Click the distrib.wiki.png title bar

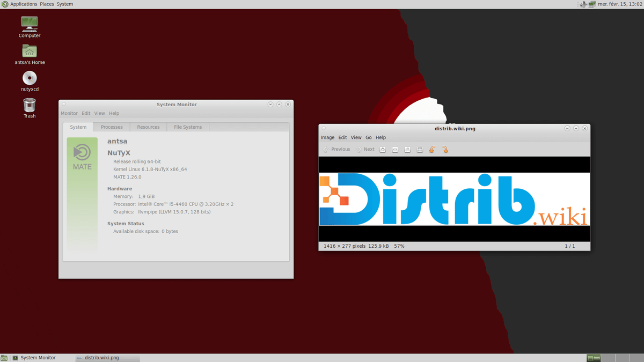click(x=455, y=129)
